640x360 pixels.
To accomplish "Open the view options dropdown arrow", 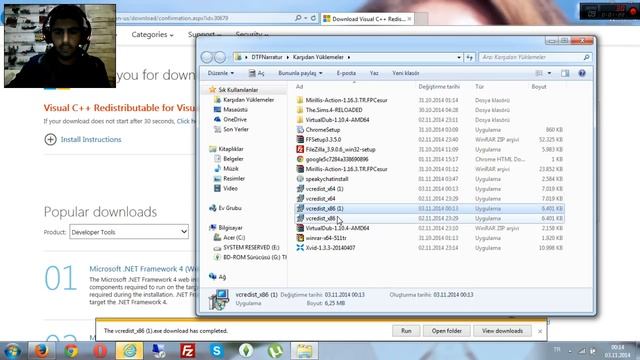I will 549,73.
